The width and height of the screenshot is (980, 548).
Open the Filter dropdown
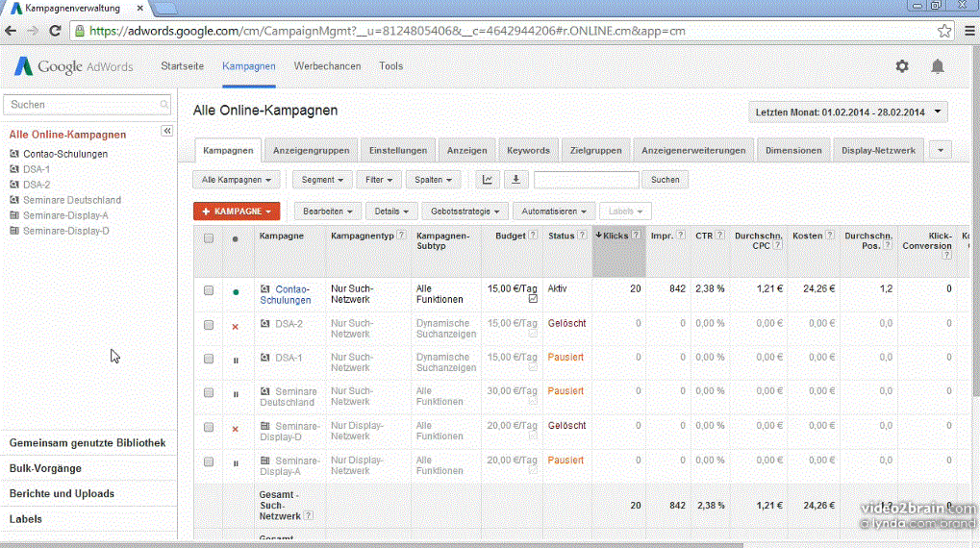[379, 180]
